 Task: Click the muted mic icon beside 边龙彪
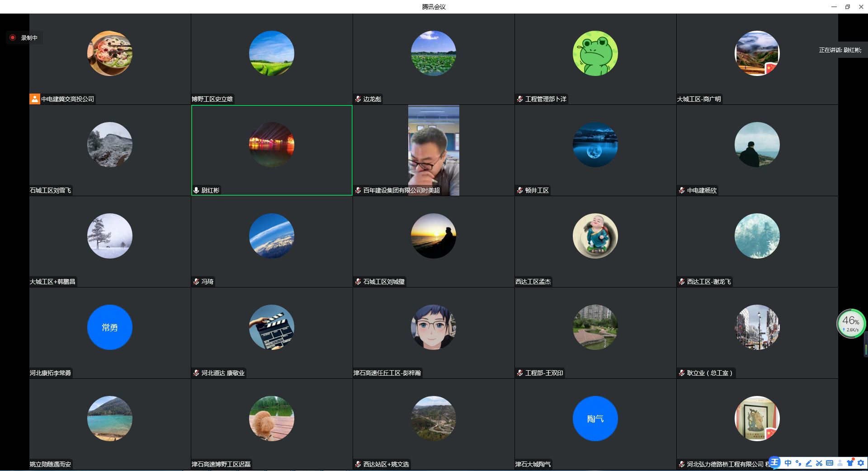[358, 99]
